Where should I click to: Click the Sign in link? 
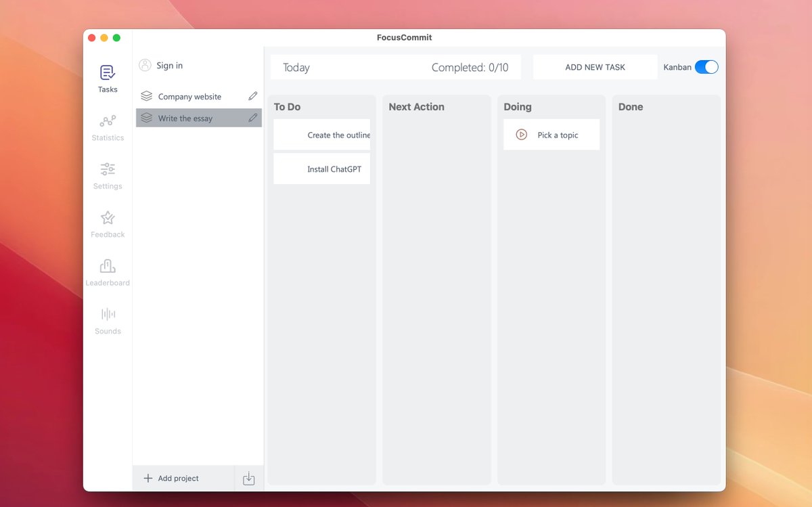169,66
